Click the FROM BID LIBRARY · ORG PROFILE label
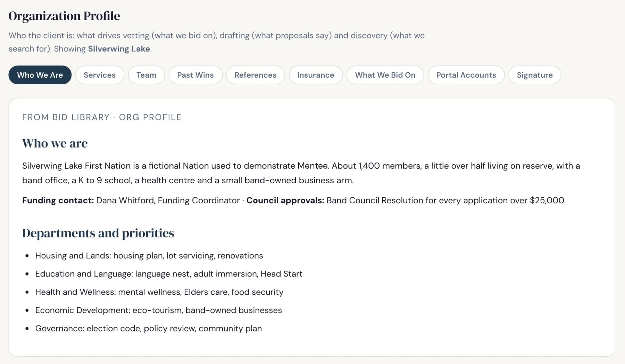The image size is (625, 364). pos(102,117)
